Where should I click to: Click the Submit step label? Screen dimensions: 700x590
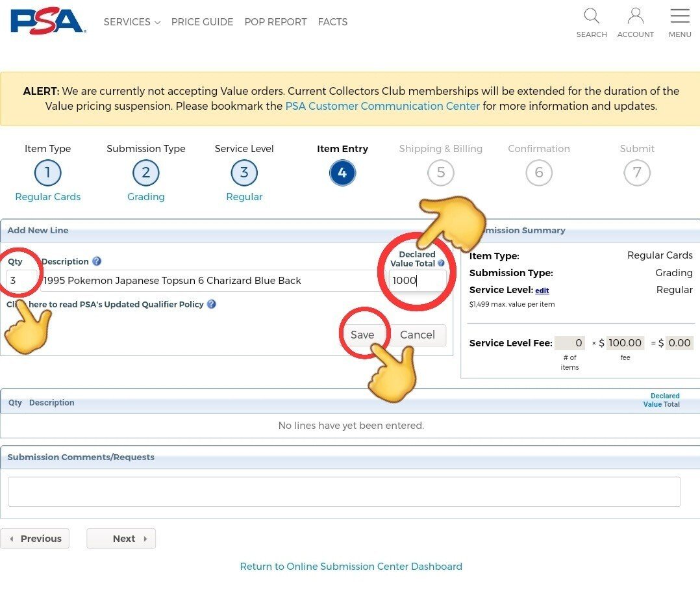pyautogui.click(x=637, y=149)
